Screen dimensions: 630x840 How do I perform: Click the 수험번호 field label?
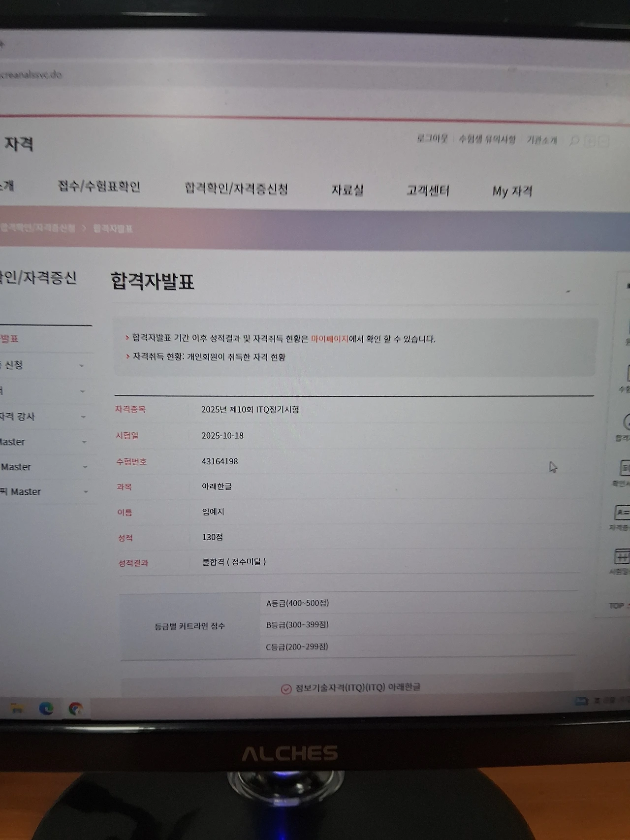(x=131, y=462)
